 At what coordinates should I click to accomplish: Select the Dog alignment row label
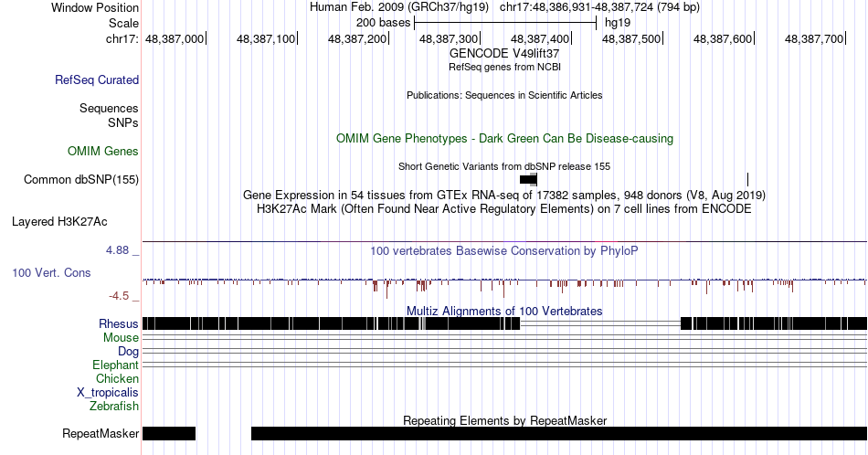[128, 352]
